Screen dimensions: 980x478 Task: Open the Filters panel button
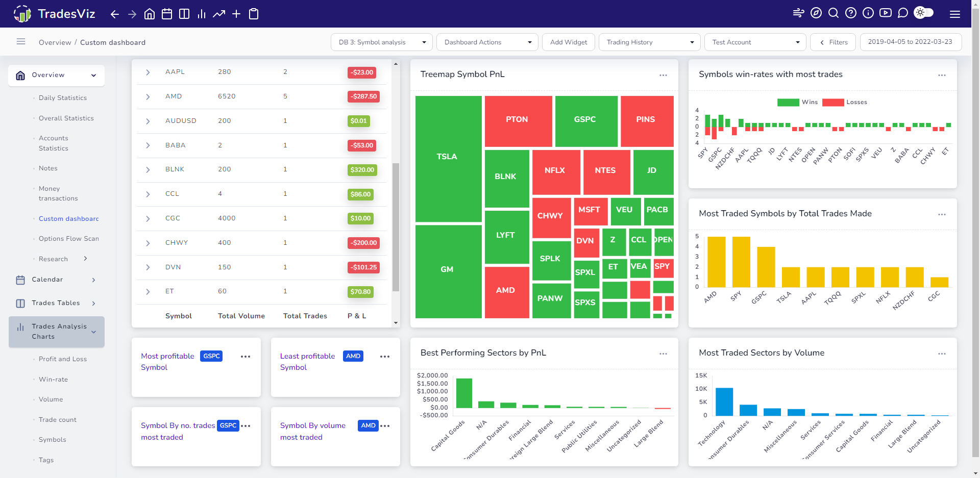point(834,42)
